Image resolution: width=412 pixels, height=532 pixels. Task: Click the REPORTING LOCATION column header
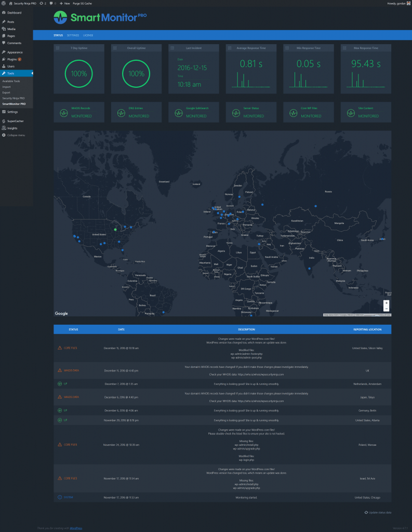[367, 329]
